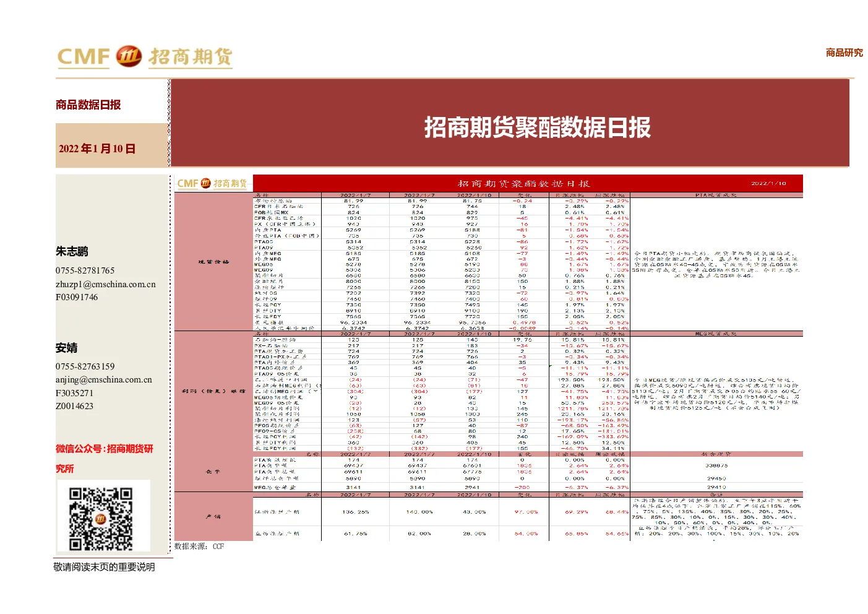Click the phone number 0755-82781765

pos(85,270)
